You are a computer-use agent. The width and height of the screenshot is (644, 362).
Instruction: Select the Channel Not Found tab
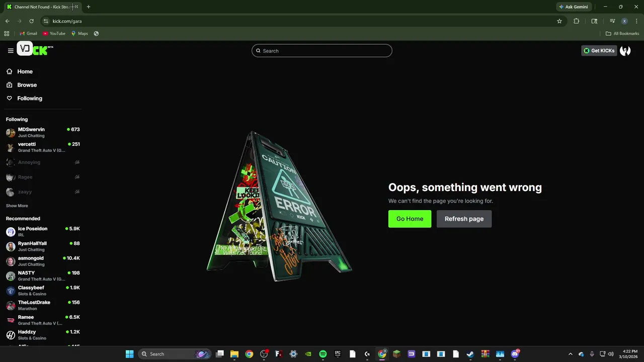[42, 7]
